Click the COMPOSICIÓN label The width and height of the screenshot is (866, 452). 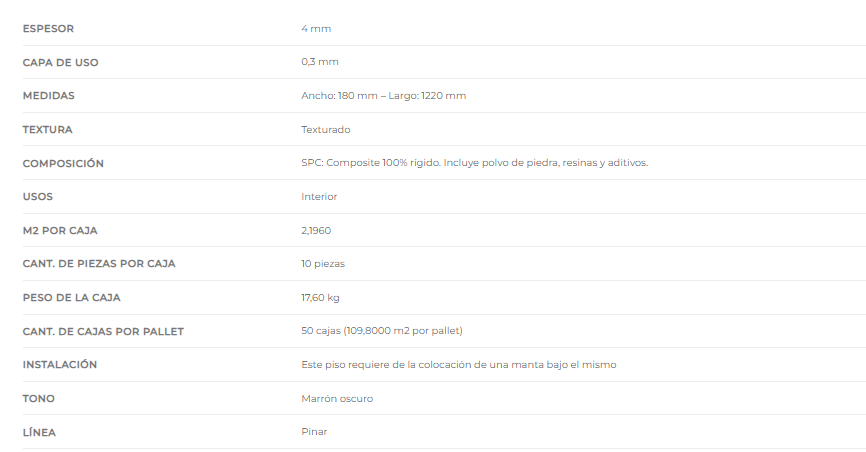[63, 163]
